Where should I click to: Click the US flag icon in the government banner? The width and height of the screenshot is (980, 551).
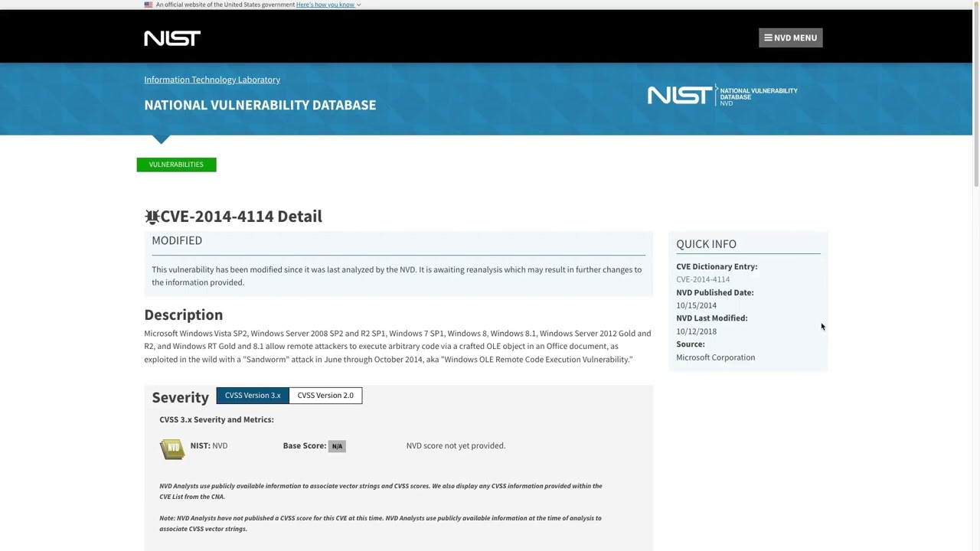149,5
